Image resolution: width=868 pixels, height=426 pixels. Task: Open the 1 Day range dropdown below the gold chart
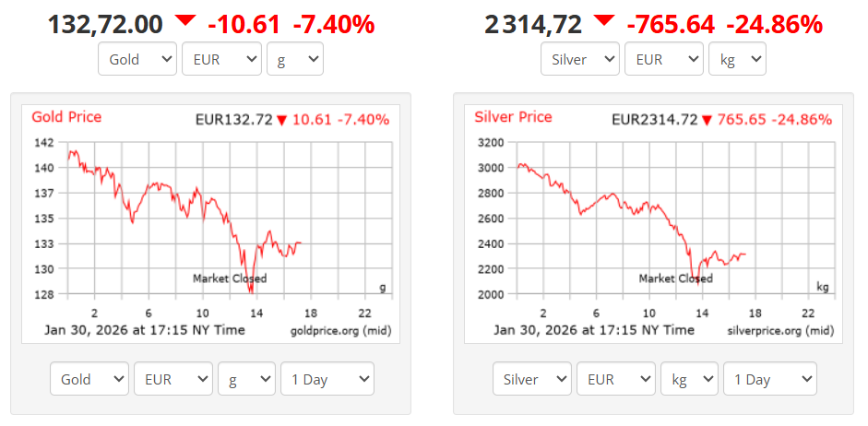[327, 379]
